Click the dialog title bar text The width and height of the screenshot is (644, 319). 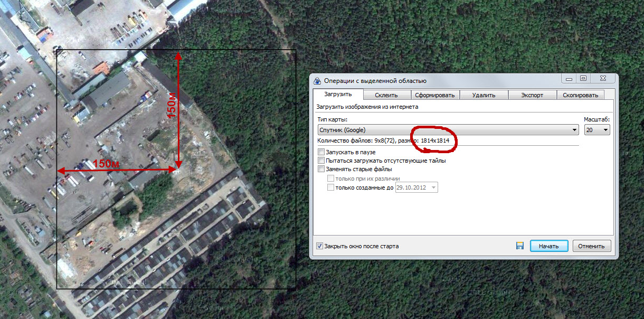(375, 81)
